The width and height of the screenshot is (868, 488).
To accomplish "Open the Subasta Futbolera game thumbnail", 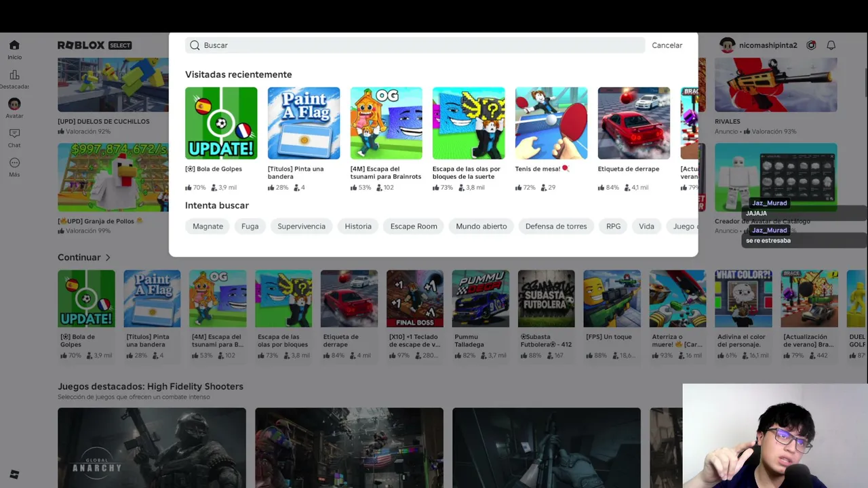I will pyautogui.click(x=547, y=299).
